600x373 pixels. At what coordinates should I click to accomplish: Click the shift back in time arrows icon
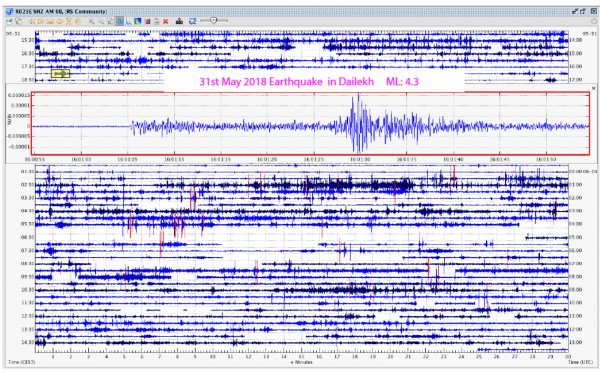tap(32, 21)
